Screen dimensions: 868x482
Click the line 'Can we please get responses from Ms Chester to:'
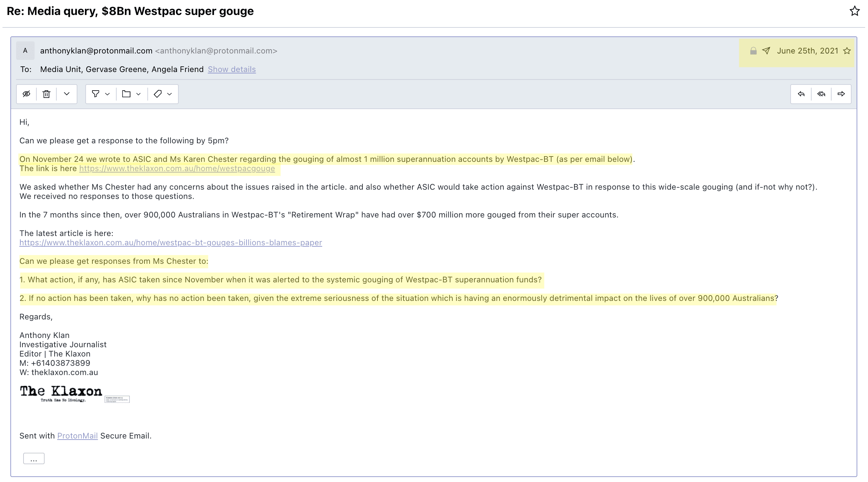114,261
